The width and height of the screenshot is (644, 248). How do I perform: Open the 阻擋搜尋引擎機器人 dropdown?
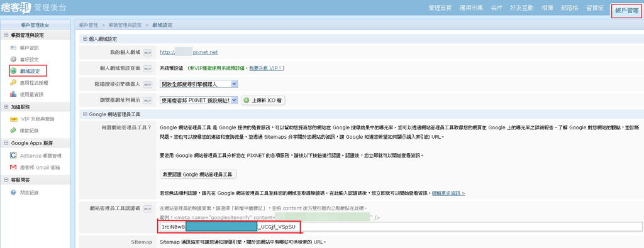[x=199, y=84]
